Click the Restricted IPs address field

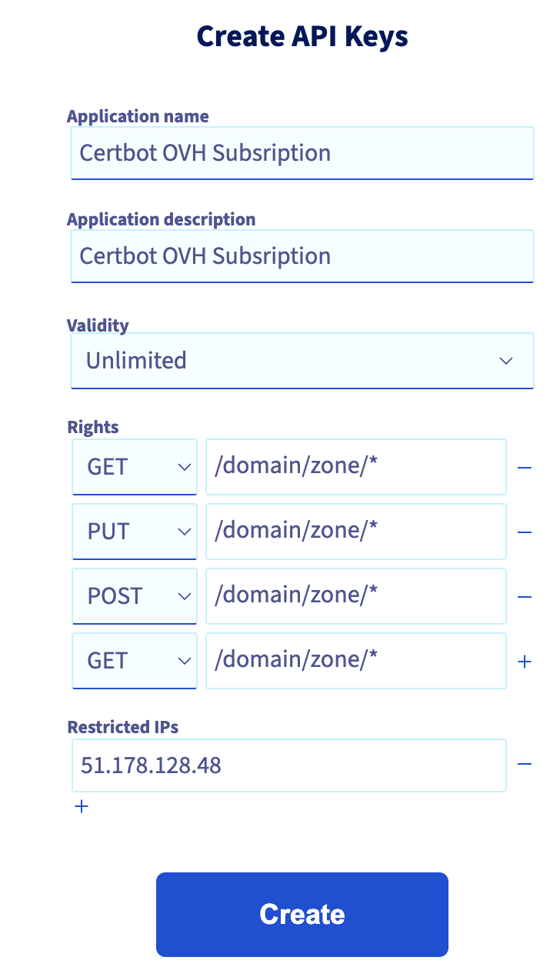coord(288,765)
